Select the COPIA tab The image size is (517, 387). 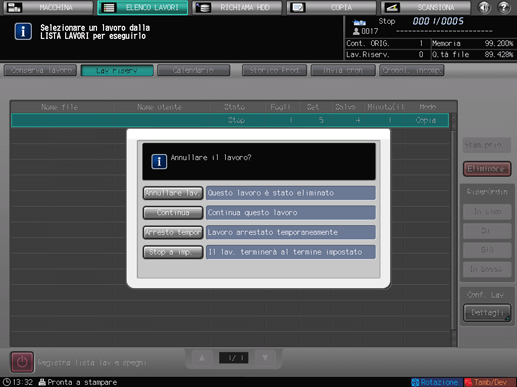point(331,7)
